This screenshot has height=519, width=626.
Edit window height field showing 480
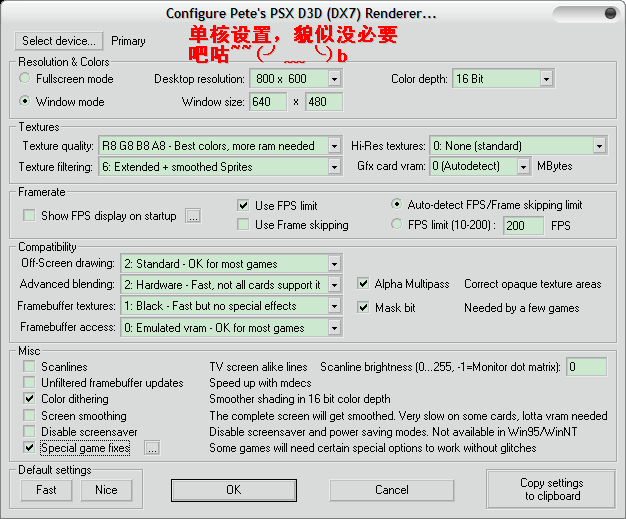click(x=324, y=102)
